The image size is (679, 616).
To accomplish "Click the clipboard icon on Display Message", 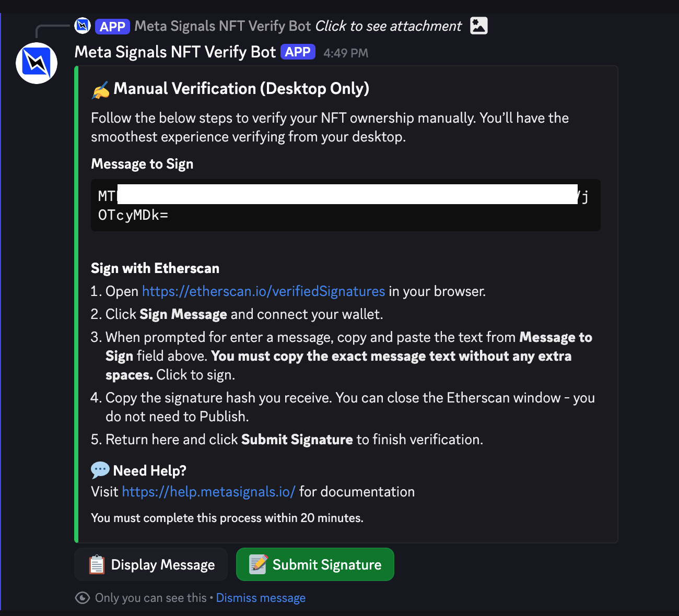I will click(97, 565).
